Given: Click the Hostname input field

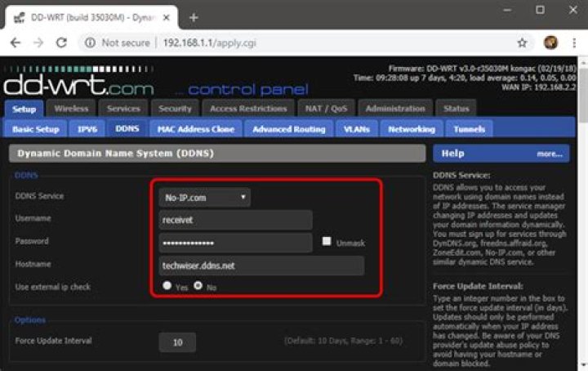Looking at the screenshot, I should 261,266.
